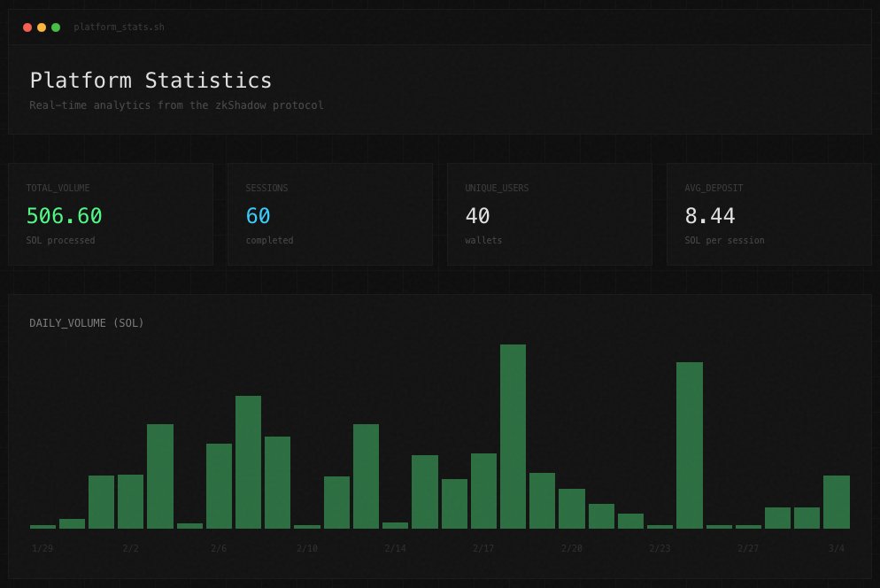
Task: Select the Platform Statistics heading
Action: (151, 81)
